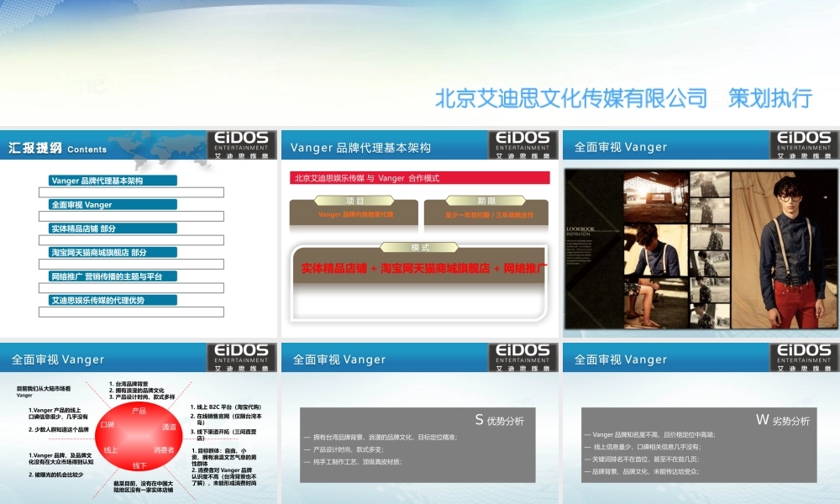Viewport: 840px width, 504px height.
Task: Click 消费者 in the red circle
Action: (164, 450)
